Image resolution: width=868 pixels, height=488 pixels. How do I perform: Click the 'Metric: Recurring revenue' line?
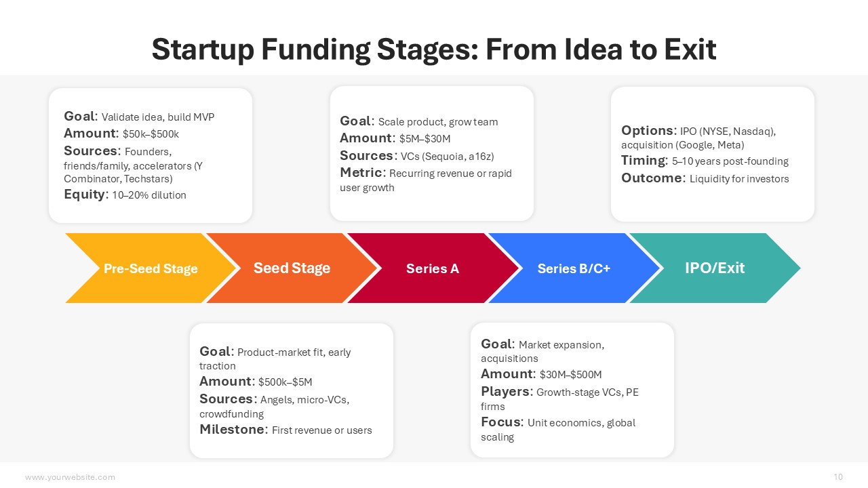pyautogui.click(x=426, y=173)
